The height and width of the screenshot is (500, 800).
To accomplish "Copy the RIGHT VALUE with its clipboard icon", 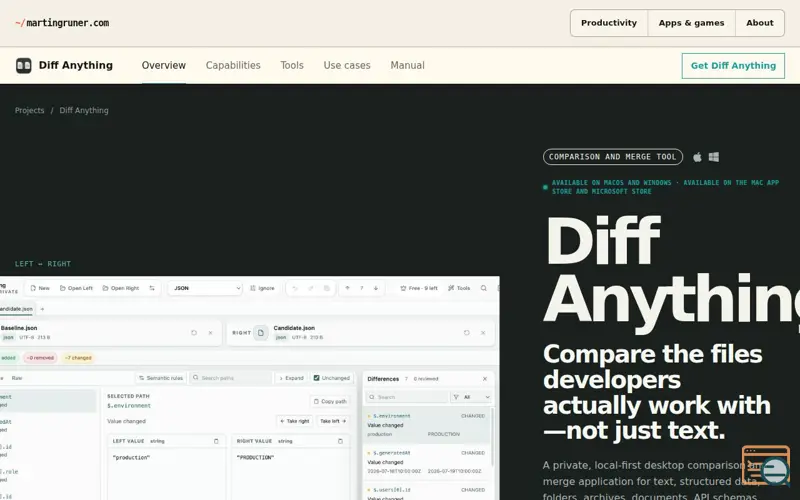I will coord(340,441).
